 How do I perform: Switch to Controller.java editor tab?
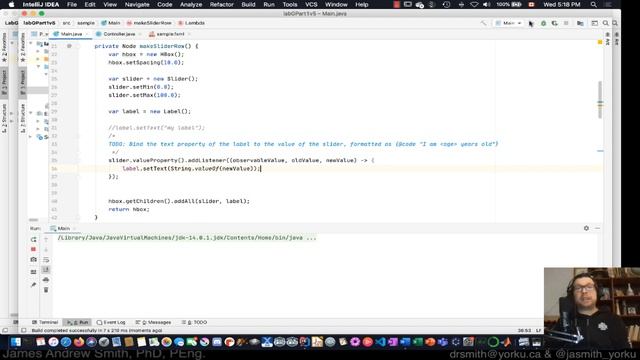click(118, 34)
